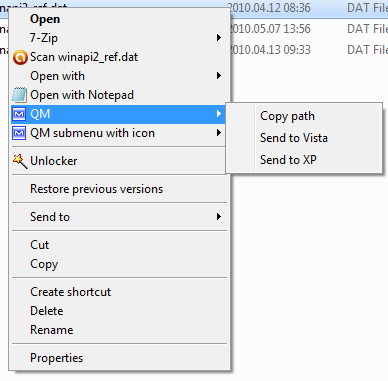Viewport: 388px width, 381px height.
Task: Click the QM icon on highlighted QM entry
Action: point(19,114)
